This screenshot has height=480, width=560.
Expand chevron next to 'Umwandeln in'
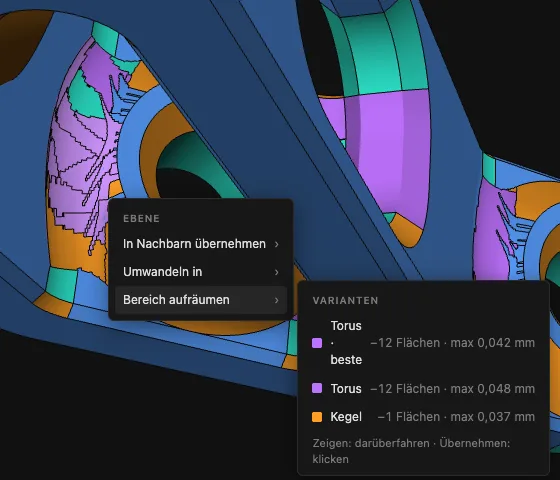pyautogui.click(x=276, y=272)
